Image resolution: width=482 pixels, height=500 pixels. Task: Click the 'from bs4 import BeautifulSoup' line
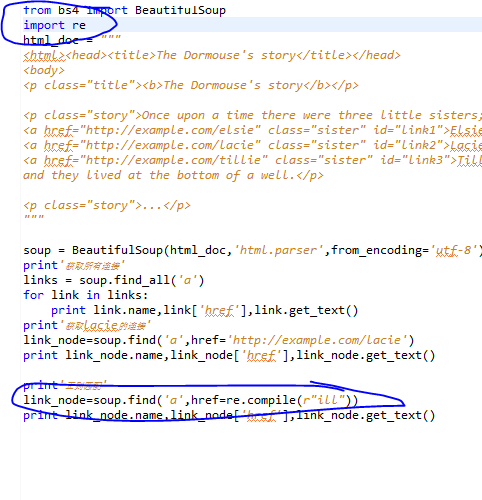(x=124, y=10)
